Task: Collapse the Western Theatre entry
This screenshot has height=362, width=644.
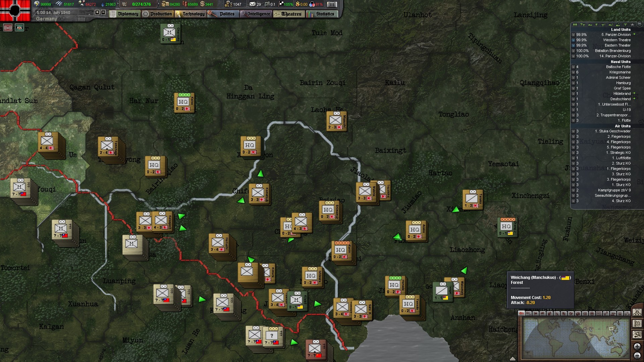Action: [574, 40]
